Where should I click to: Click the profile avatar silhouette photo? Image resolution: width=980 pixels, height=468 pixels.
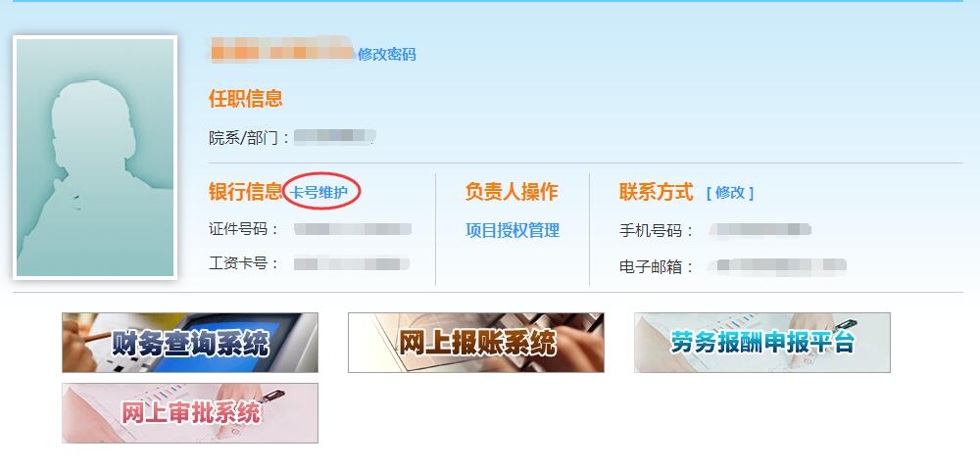point(95,158)
